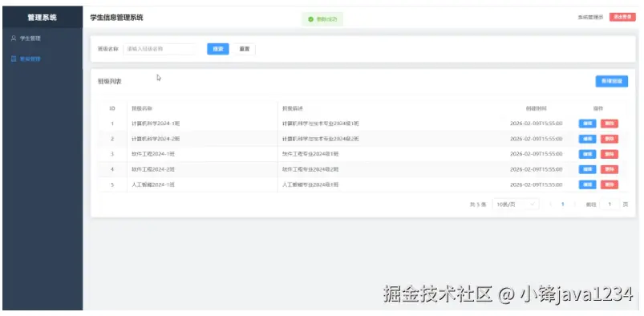Click the blue 搜索 button
644x316 pixels.
(217, 49)
